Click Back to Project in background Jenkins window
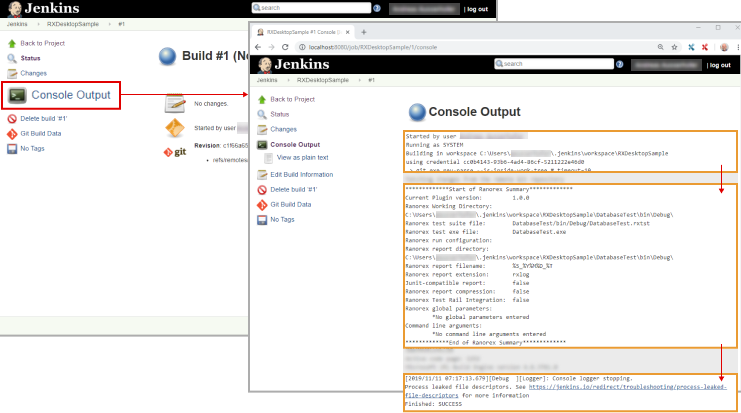 [43, 43]
